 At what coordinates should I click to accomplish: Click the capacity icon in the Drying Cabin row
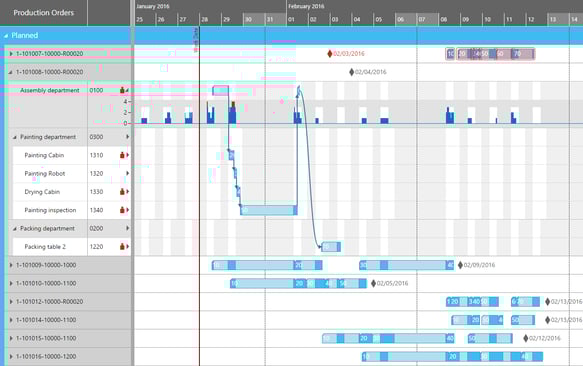[122, 192]
